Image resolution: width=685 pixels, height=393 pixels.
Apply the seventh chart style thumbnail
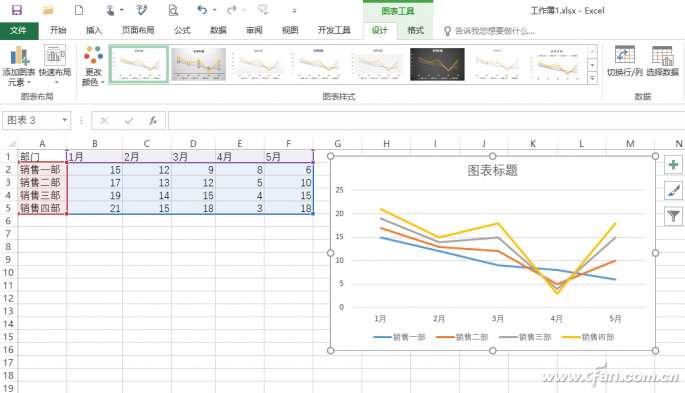(x=497, y=64)
